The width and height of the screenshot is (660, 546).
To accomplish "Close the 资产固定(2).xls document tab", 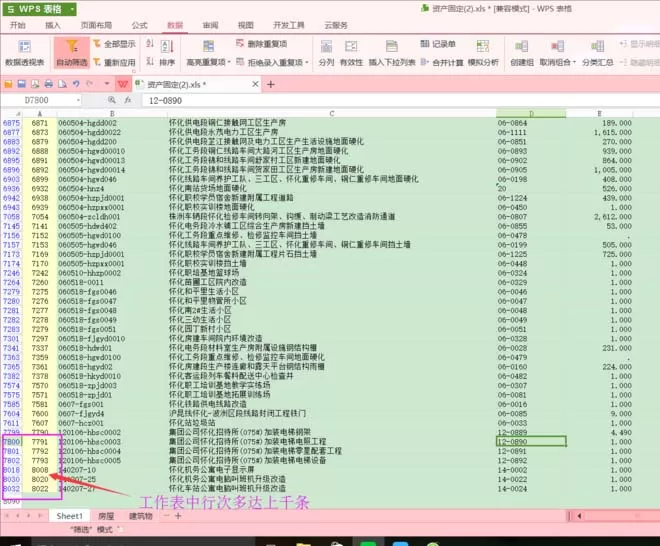I will click(x=255, y=84).
